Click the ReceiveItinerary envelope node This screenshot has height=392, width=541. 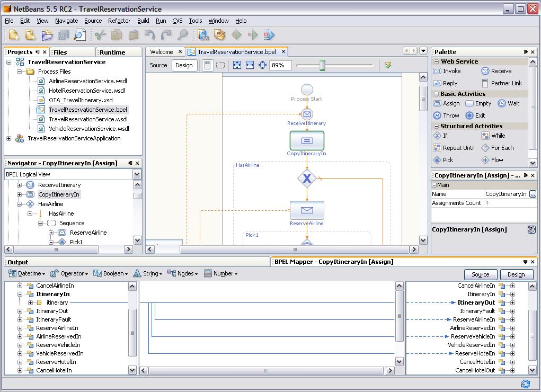(x=307, y=114)
